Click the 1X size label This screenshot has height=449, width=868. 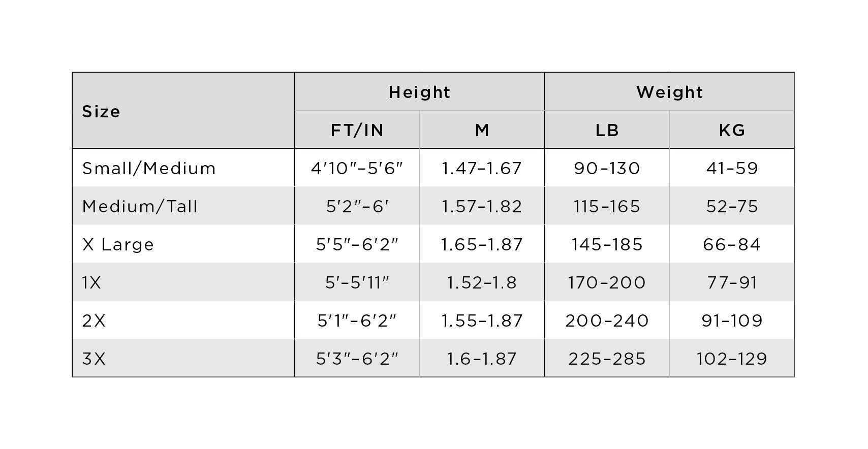tap(91, 282)
